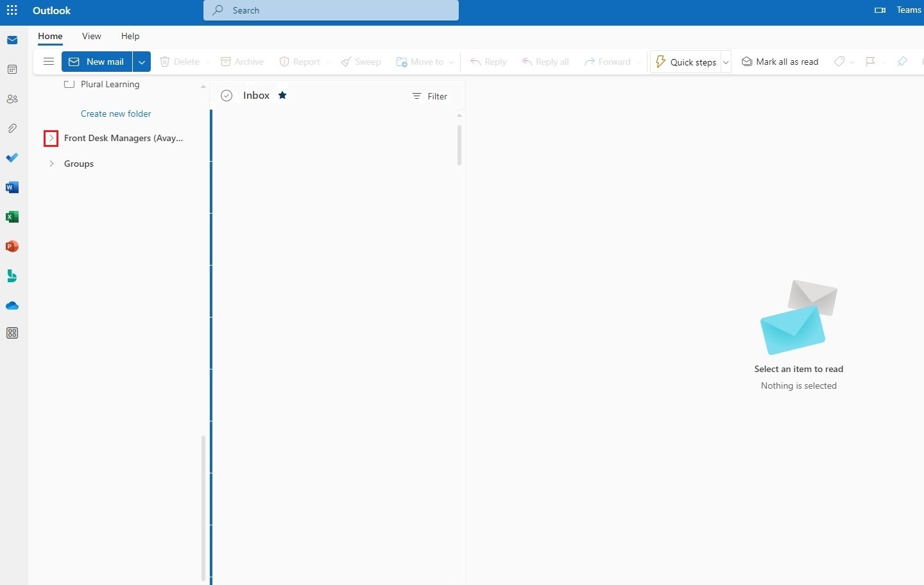Launch Excel from the left rail

[12, 217]
